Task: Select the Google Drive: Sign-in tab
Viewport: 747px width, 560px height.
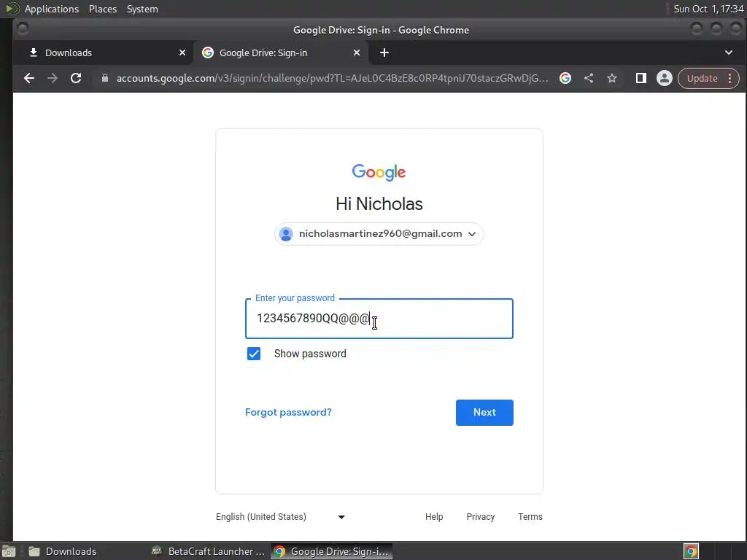Action: [281, 52]
